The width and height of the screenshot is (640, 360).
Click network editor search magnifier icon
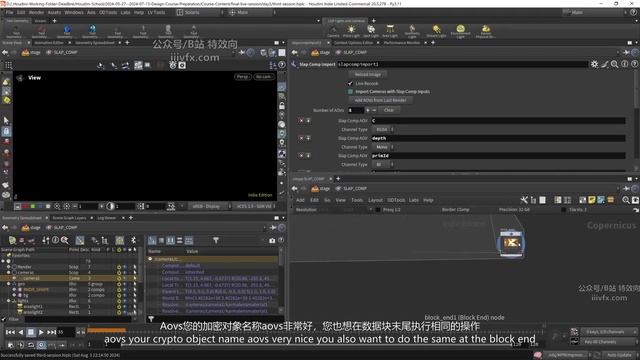click(x=626, y=200)
